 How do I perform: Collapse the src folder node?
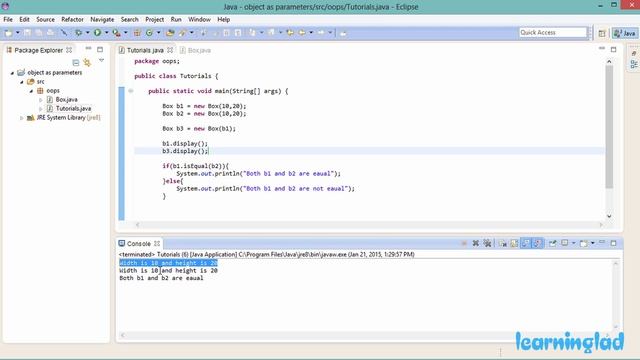(22, 82)
